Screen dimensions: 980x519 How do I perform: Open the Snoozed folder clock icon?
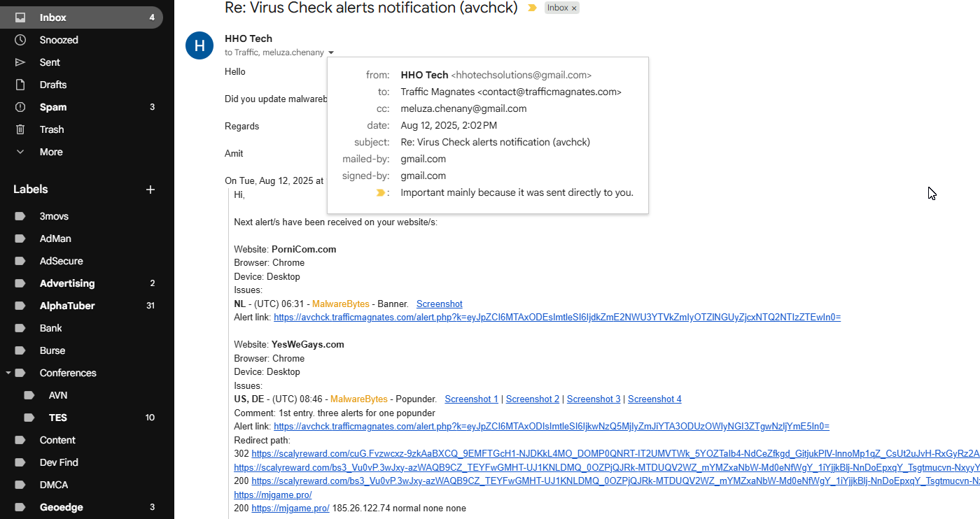20,40
